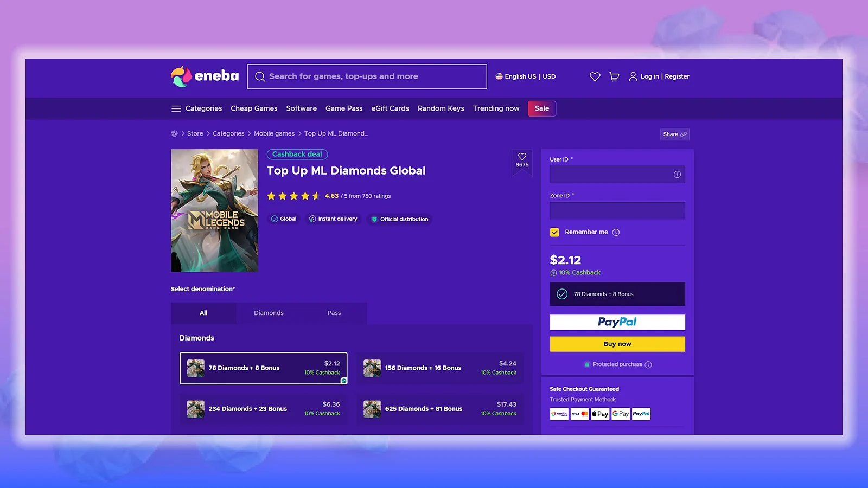
Task: Open Random Keys in navigation
Action: (441, 108)
